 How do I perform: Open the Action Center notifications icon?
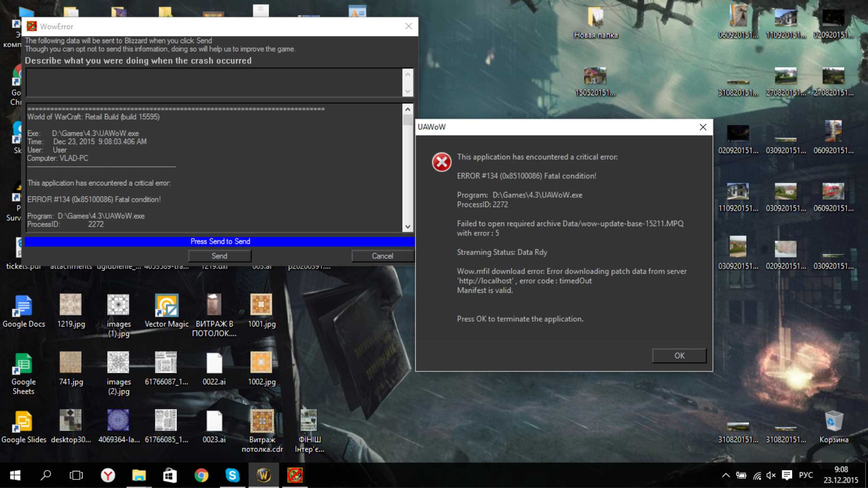click(787, 475)
